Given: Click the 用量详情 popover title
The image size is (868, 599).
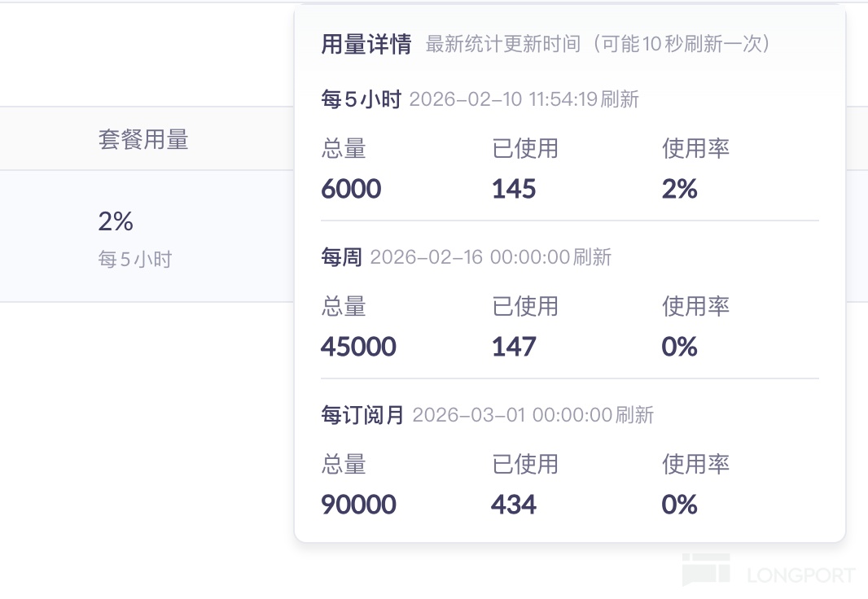Looking at the screenshot, I should [366, 44].
